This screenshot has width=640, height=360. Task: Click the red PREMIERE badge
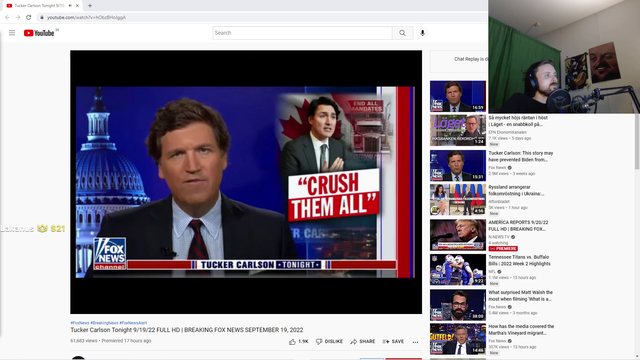tap(503, 249)
